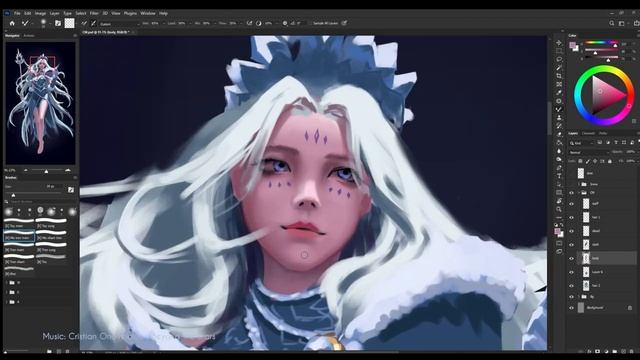Toggle brush settings button in Brushes panel
This screenshot has height=360, width=640.
(x=71, y=189)
